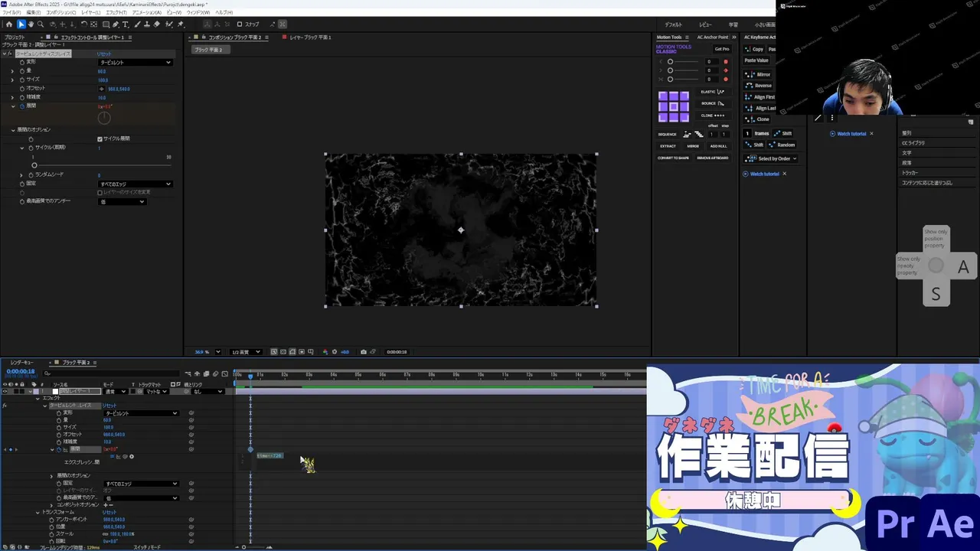Select the Rectangle shape tool
This screenshot has height=551, width=980.
105,24
